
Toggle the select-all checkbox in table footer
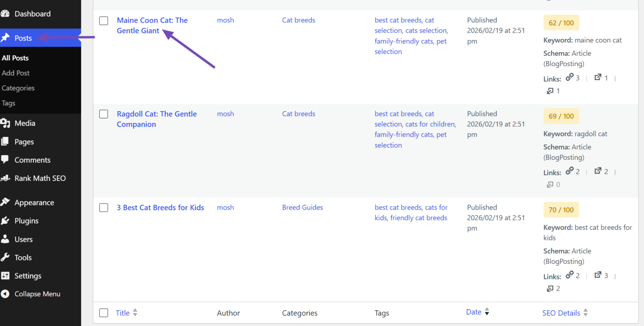pos(104,313)
